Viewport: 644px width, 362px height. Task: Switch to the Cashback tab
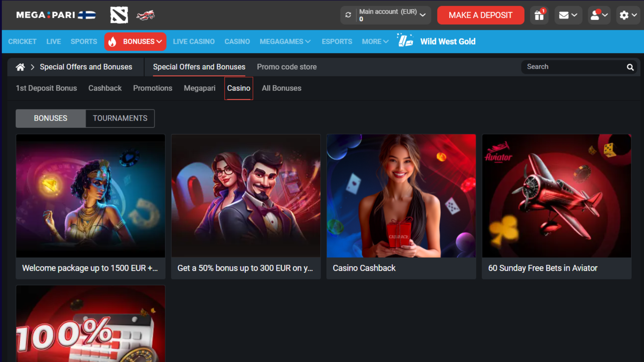point(105,88)
